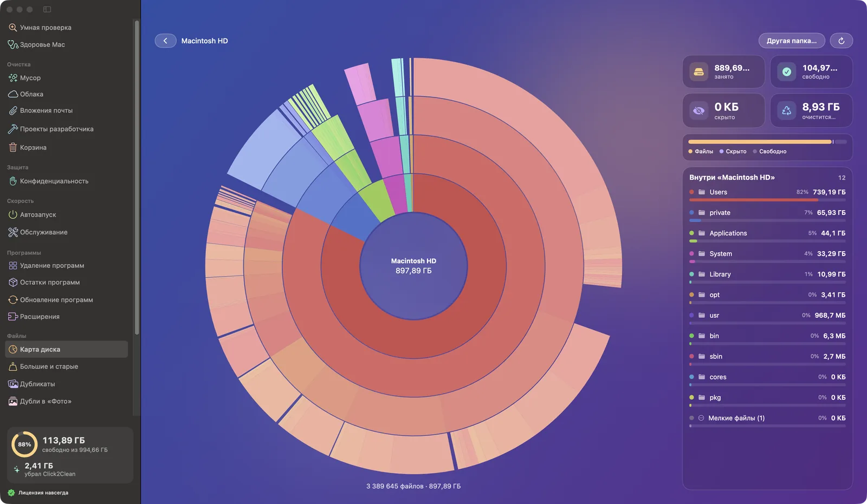This screenshot has height=504, width=867.
Task: Open Вложения почты paperclip icon
Action: [13, 110]
